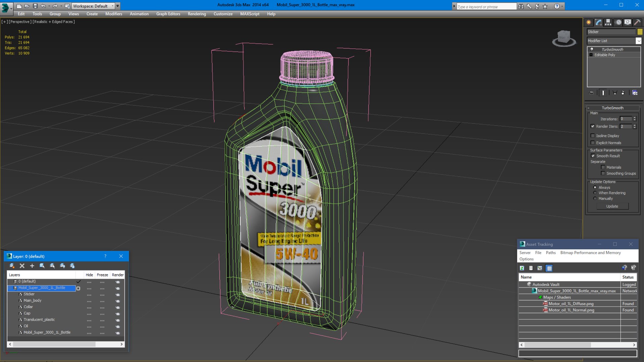Image resolution: width=644 pixels, height=362 pixels.
Task: Open Paths menu in Asset Tracking
Action: (551, 253)
